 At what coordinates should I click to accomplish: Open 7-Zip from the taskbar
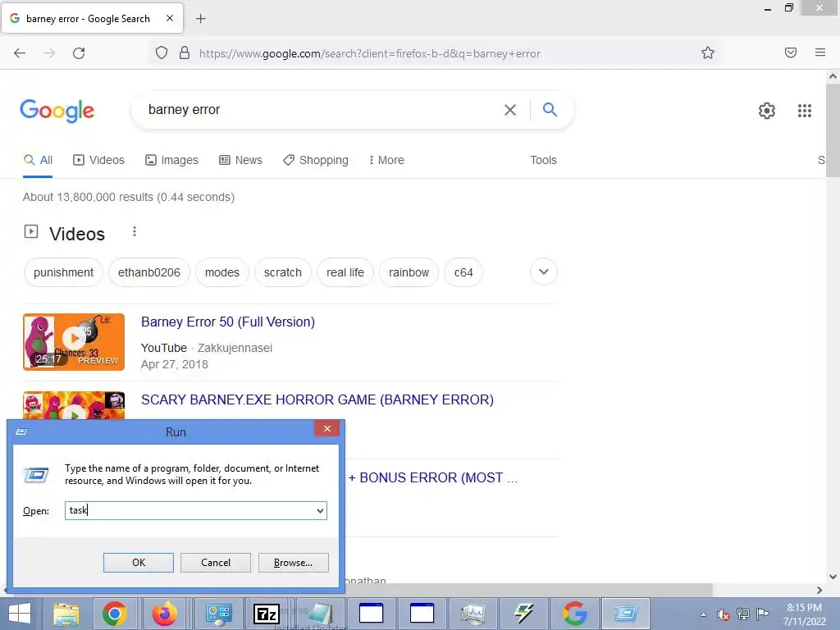tap(267, 614)
